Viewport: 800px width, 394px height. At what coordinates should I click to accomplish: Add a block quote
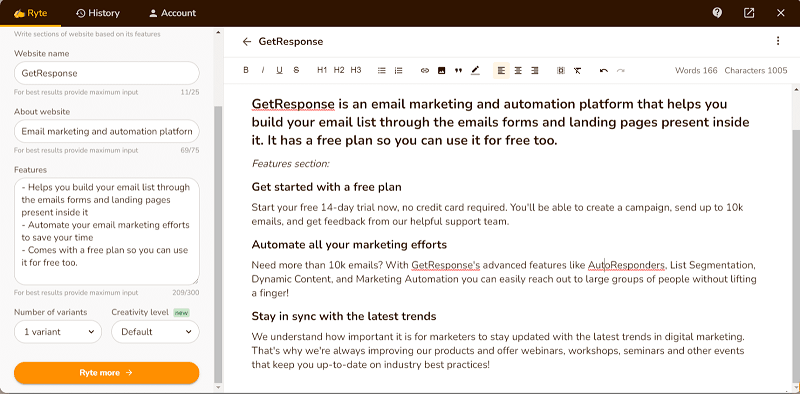coord(458,70)
